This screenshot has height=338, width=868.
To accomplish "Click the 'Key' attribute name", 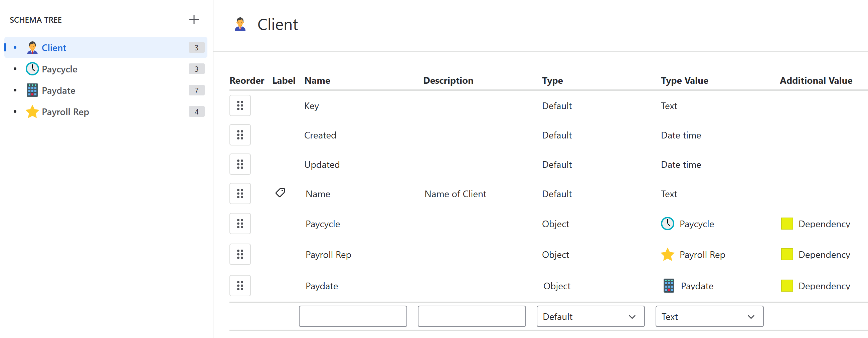I will click(x=311, y=106).
